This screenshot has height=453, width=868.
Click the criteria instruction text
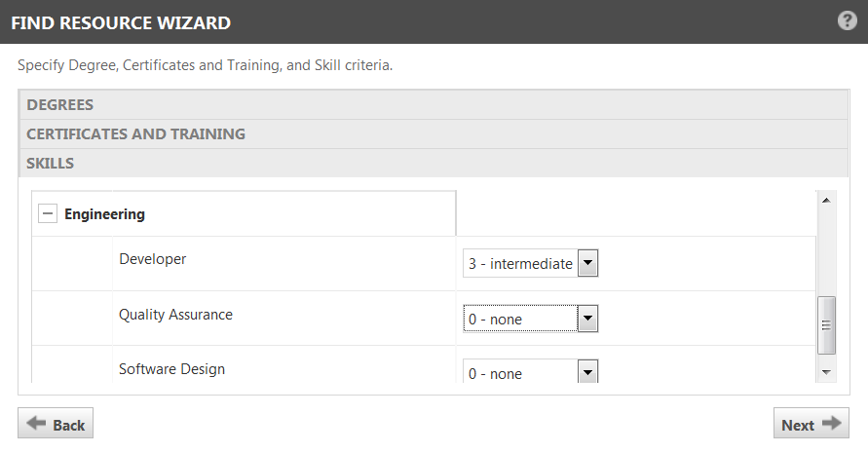(206, 67)
